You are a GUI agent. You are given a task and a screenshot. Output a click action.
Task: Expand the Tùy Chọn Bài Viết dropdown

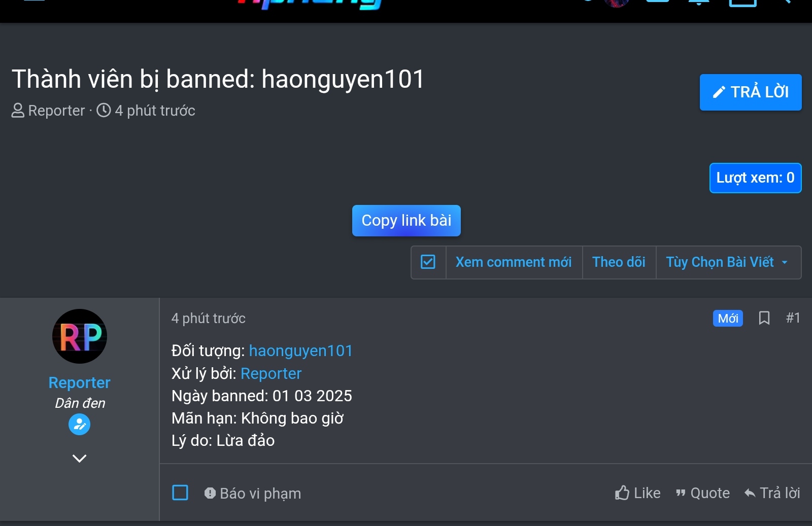coord(728,262)
